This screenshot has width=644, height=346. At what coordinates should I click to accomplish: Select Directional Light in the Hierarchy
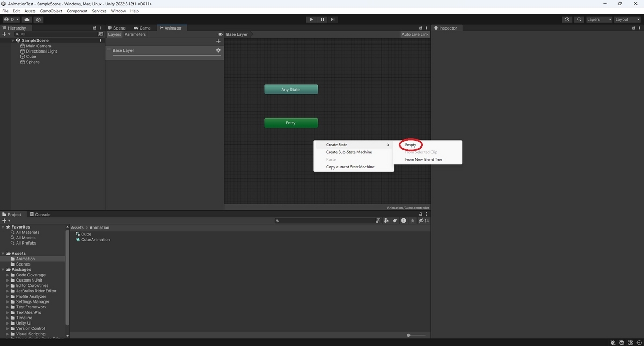[x=41, y=51]
